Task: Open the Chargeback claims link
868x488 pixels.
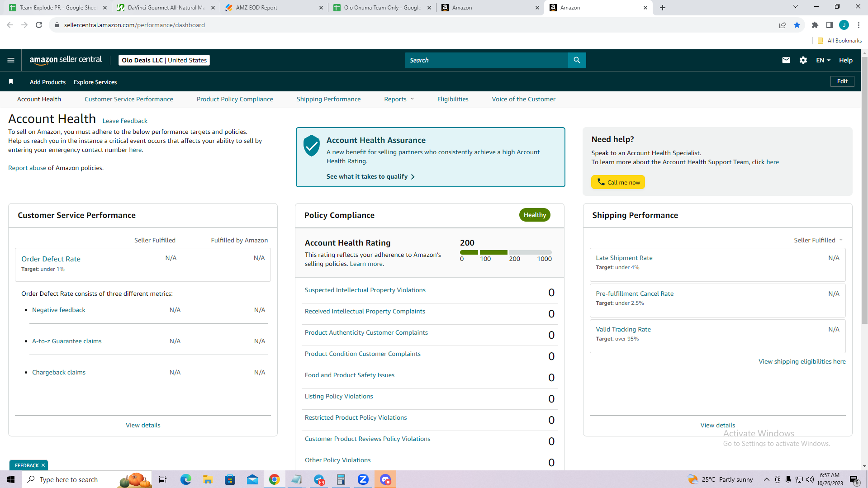Action: 59,372
